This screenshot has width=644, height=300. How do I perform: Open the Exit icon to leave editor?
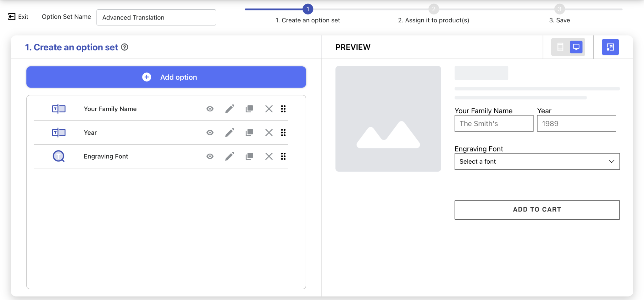coord(11,16)
